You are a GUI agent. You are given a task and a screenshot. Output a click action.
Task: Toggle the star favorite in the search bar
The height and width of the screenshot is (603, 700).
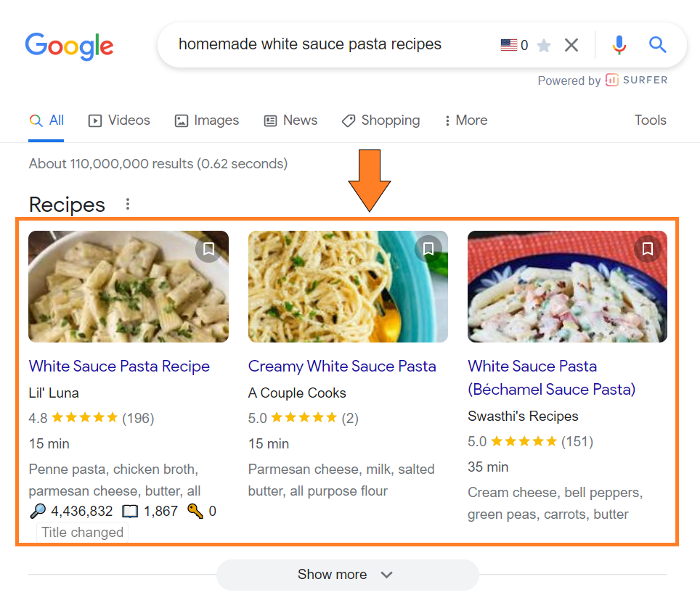tap(543, 44)
